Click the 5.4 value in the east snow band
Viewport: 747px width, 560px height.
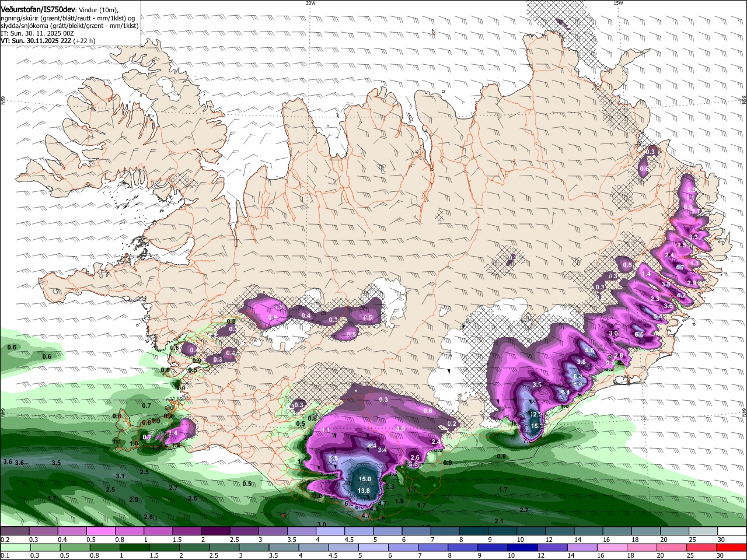pos(658,317)
